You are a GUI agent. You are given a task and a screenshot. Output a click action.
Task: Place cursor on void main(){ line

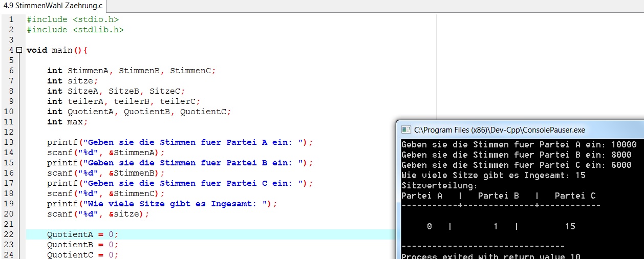point(57,50)
